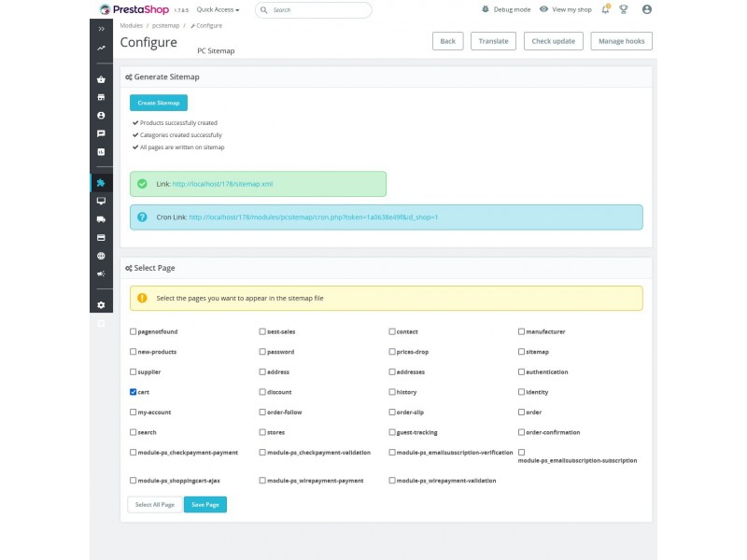Enable the best-sales page checkbox
747x560 pixels.
coord(262,331)
